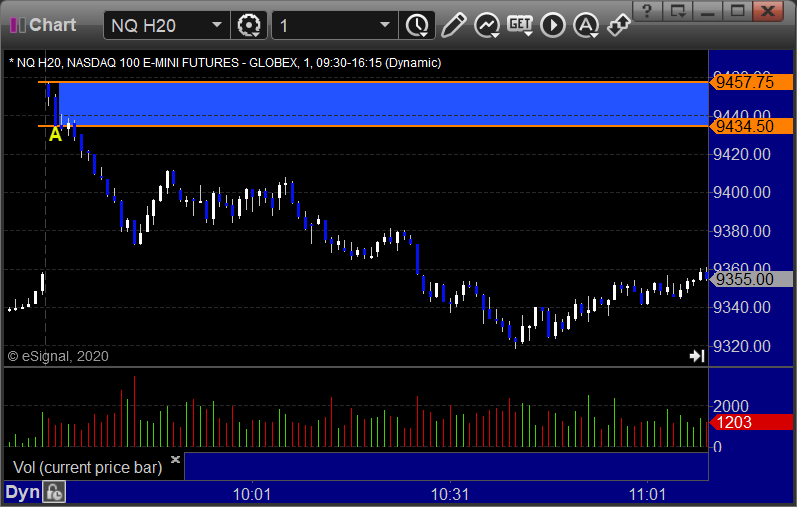Select the drawing tools pencil icon
The width and height of the screenshot is (797, 507).
click(x=453, y=25)
